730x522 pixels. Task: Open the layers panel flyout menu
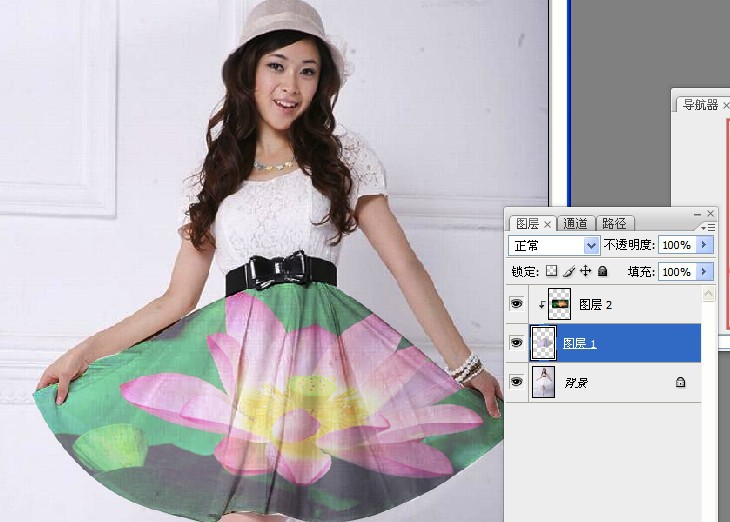(x=708, y=227)
